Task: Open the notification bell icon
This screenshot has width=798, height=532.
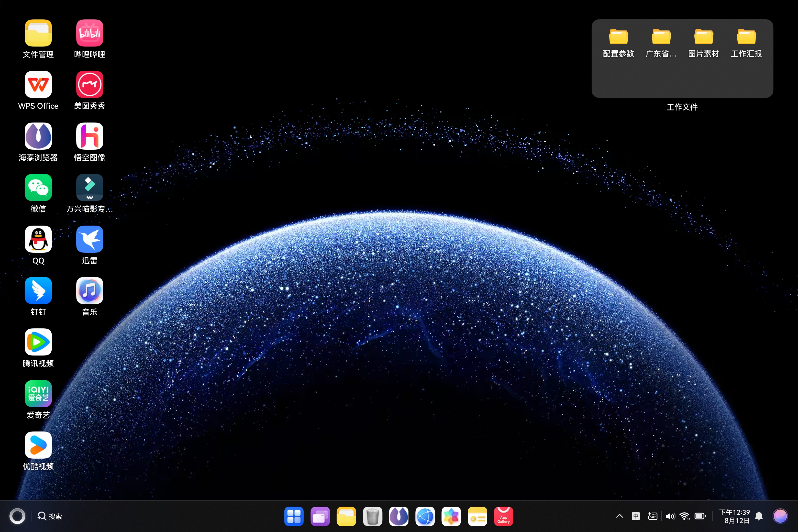Action: 759,516
